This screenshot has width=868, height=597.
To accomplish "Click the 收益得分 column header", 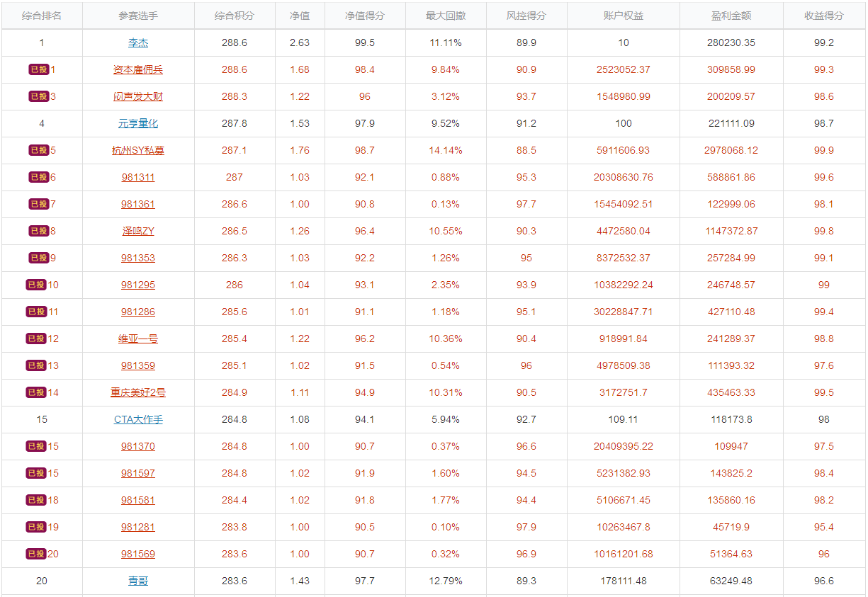I will tap(824, 16).
